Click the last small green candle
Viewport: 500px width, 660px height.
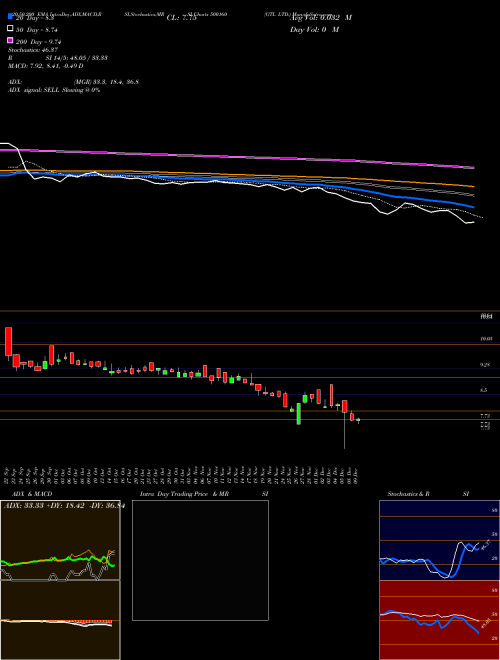pos(358,420)
